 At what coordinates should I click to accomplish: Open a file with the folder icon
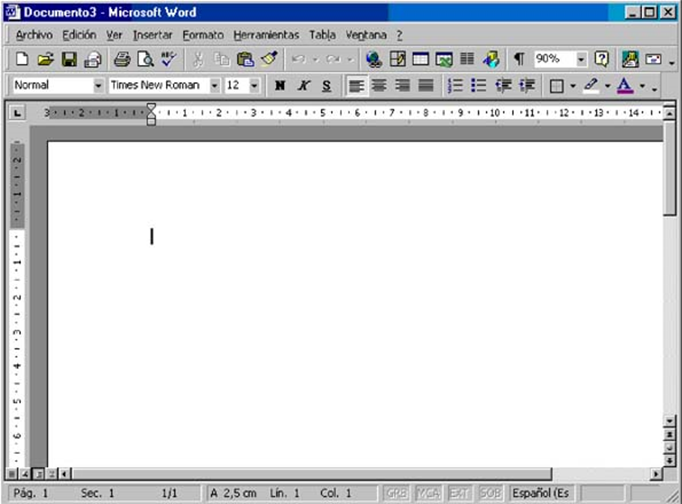click(45, 59)
